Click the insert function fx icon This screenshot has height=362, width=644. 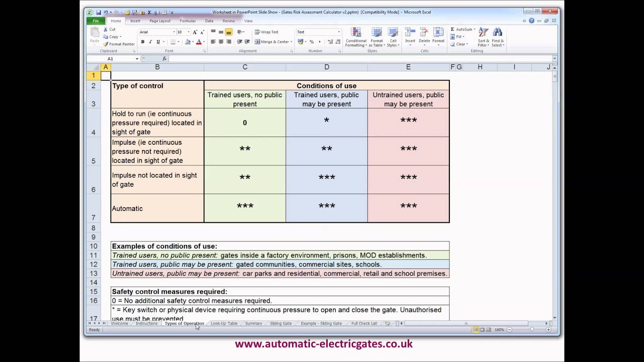pos(164,59)
